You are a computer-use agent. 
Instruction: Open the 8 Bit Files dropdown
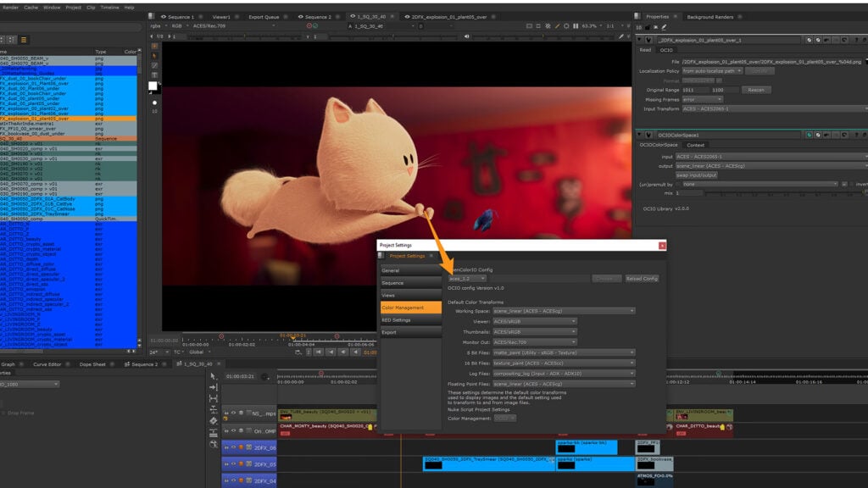[x=564, y=352]
